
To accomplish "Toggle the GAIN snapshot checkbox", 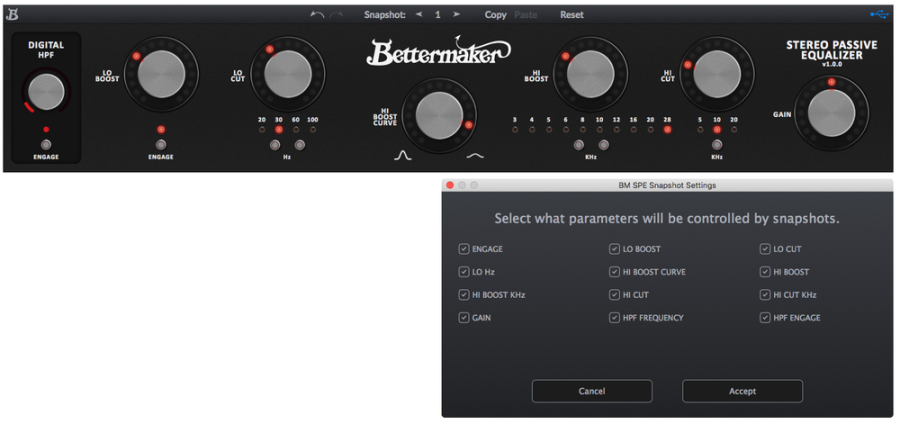I will (x=464, y=318).
